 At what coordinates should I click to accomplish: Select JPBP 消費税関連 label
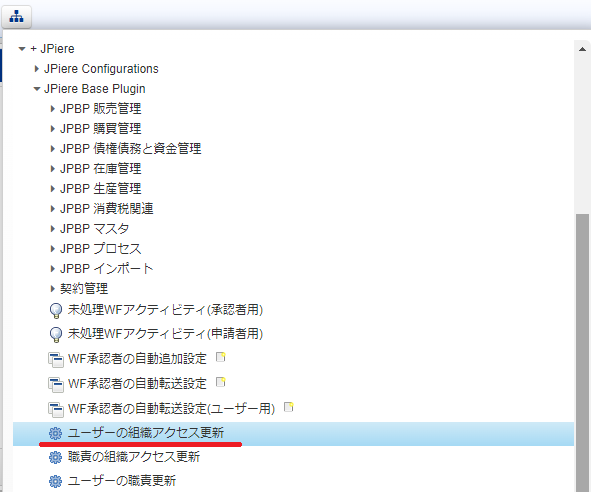(107, 208)
